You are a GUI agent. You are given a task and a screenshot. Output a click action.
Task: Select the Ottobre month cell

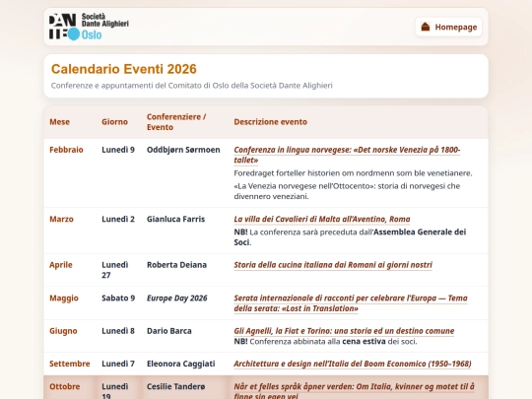tap(65, 387)
